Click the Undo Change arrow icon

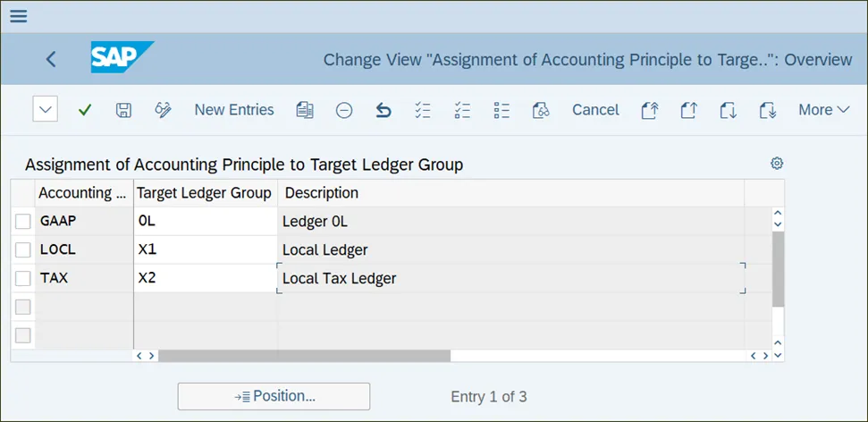tap(383, 110)
